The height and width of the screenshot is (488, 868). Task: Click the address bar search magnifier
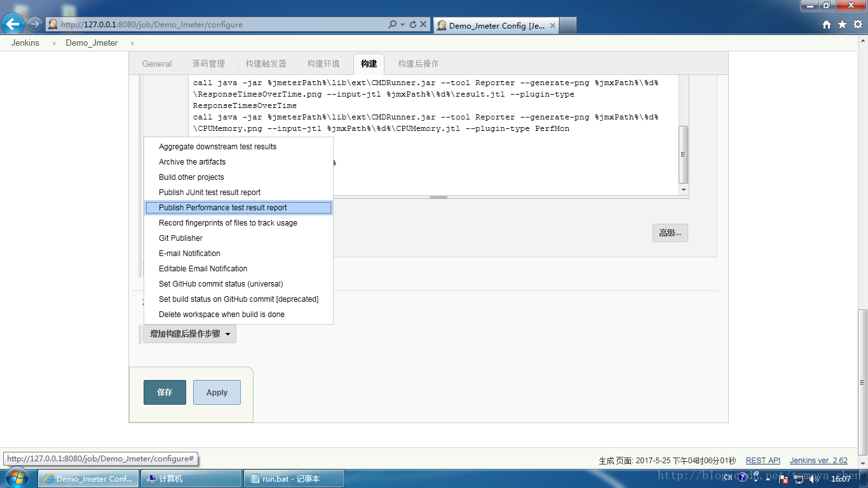pyautogui.click(x=393, y=24)
